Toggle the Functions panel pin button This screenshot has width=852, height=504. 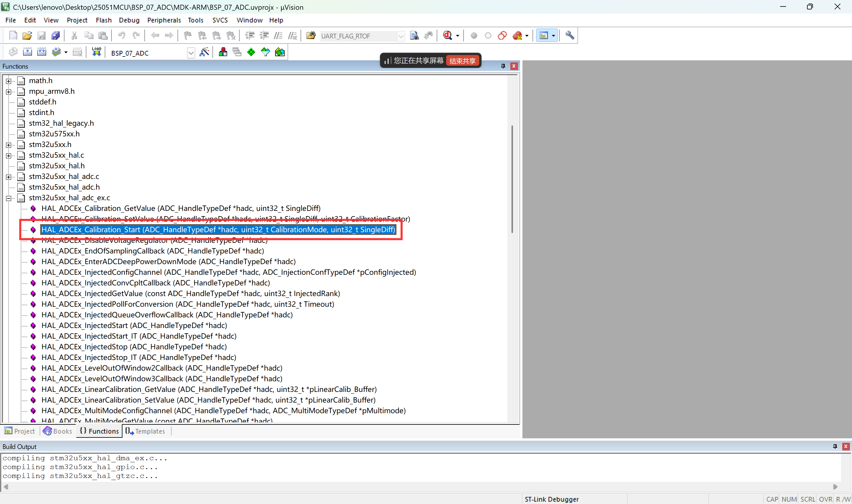[503, 66]
